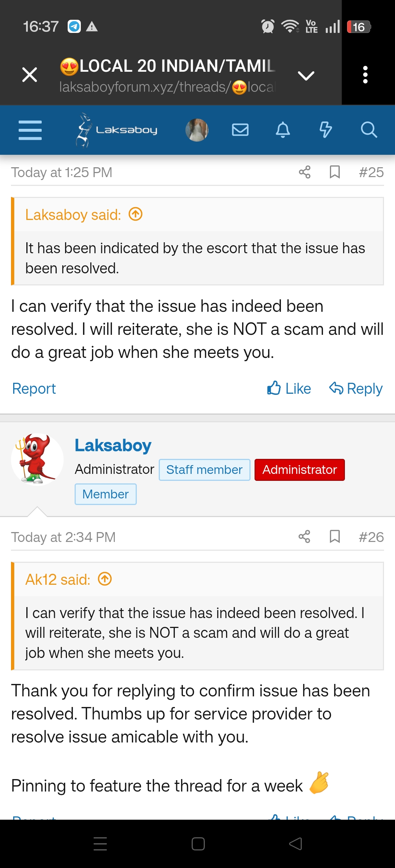395x868 pixels.
Task: Open the bell notifications icon
Action: pyautogui.click(x=283, y=130)
